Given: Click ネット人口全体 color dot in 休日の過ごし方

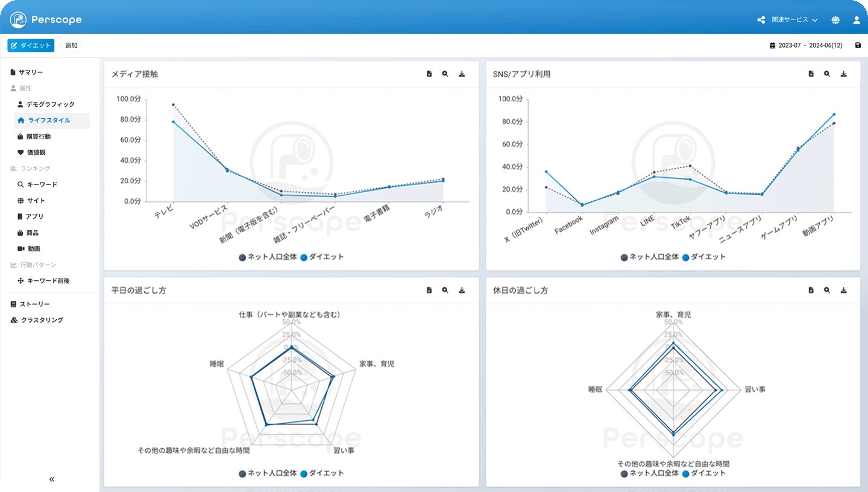Looking at the screenshot, I should coord(624,473).
